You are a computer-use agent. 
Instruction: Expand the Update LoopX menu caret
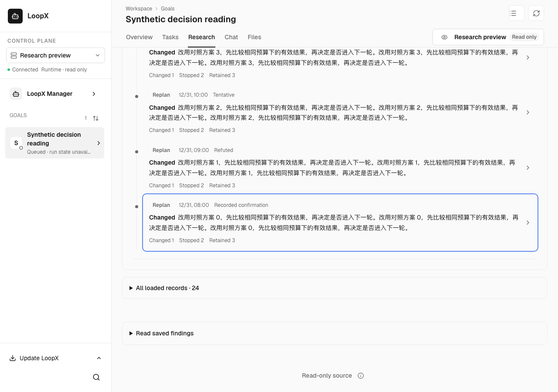click(x=99, y=358)
